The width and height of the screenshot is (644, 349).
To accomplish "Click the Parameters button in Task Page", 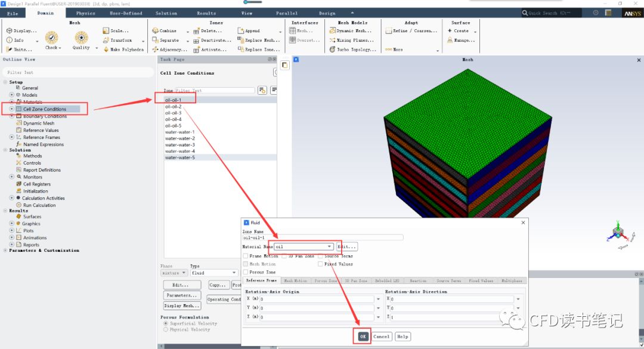I will 182,295.
